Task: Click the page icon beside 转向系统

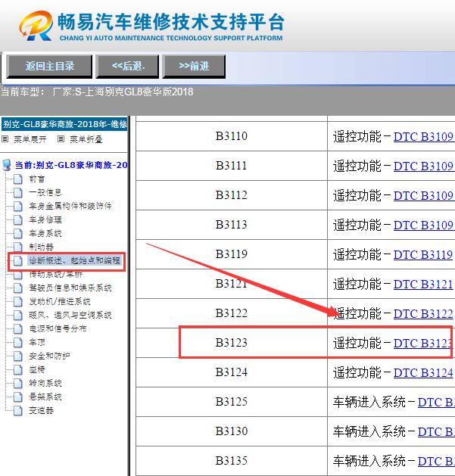Action: click(18, 383)
